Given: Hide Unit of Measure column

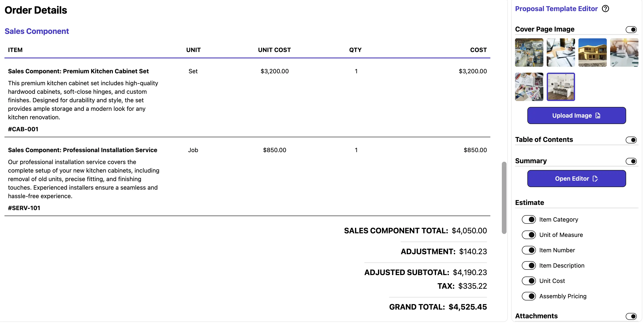Looking at the screenshot, I should click(529, 235).
